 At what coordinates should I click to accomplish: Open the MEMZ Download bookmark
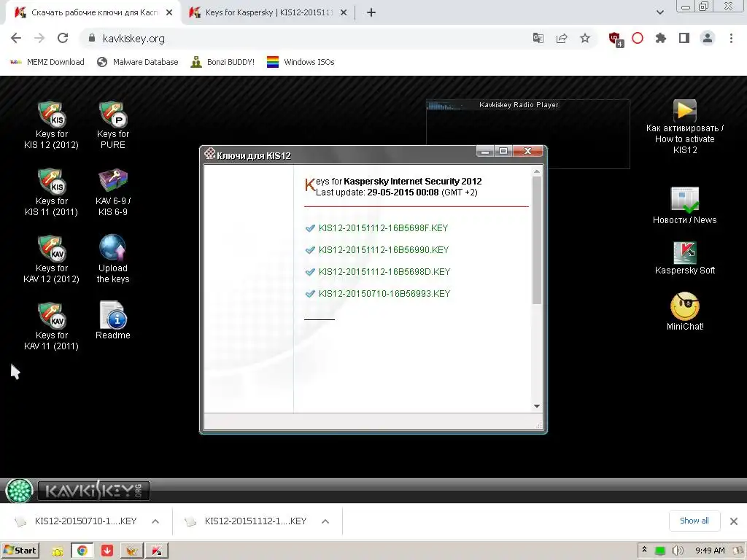47,62
